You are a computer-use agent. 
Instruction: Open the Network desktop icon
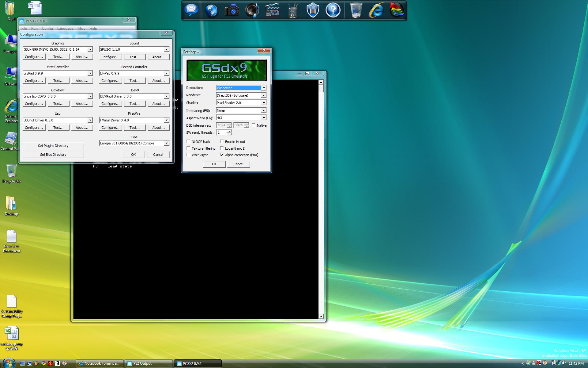pos(11,76)
